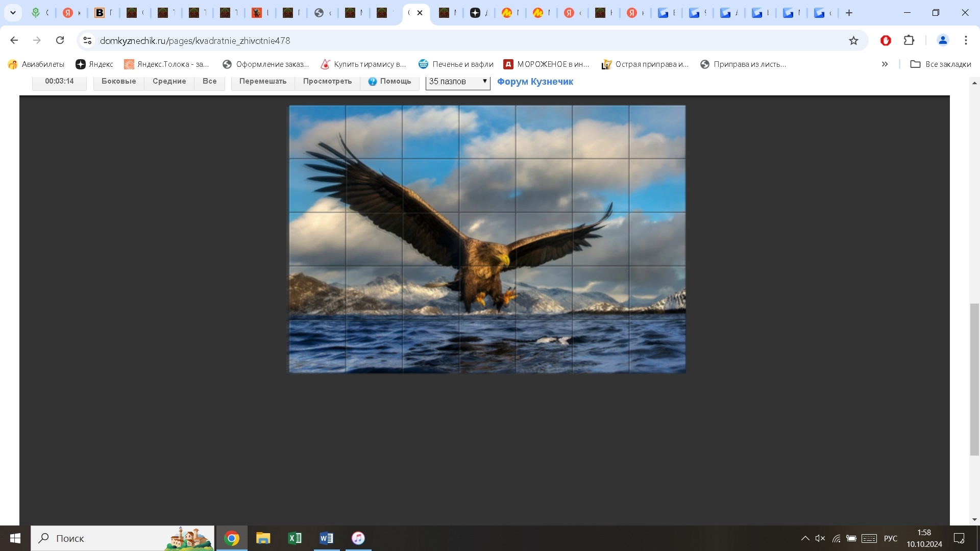Preview the image with Просмотреть
The height and width of the screenshot is (551, 980).
[x=328, y=82]
